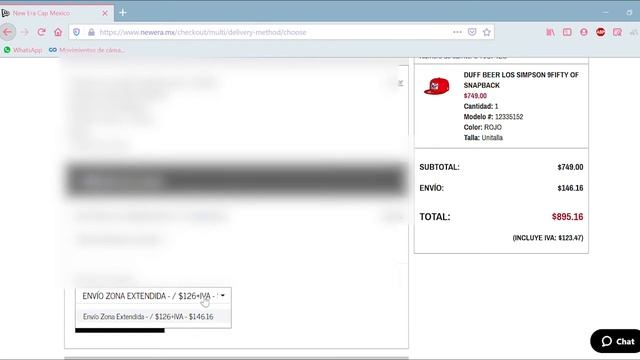Save page to Pocket icon
Viewport: 640px width, 360px height.
click(x=472, y=32)
